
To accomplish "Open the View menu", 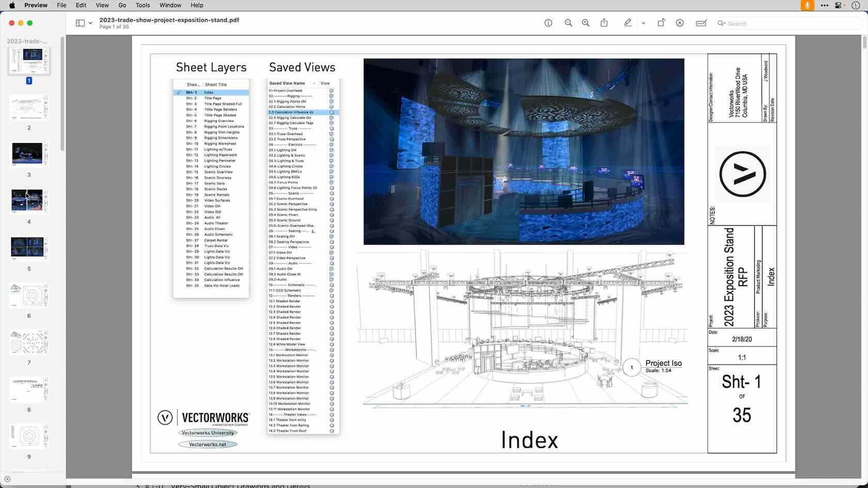I will point(102,5).
